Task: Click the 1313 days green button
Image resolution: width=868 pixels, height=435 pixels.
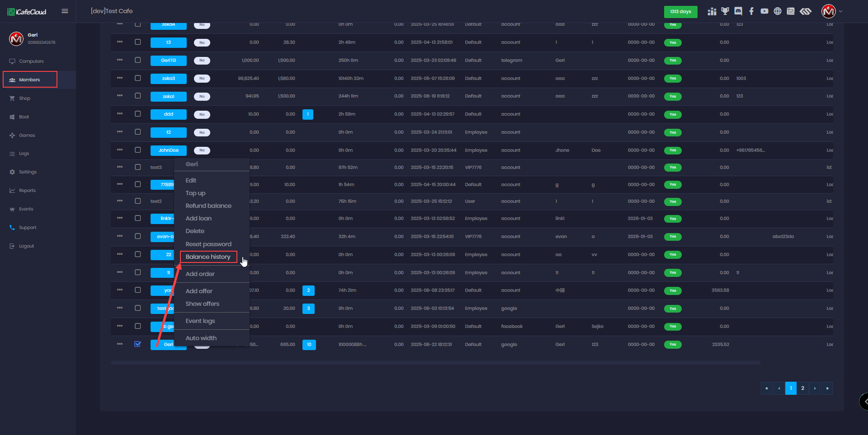Action: tap(680, 12)
